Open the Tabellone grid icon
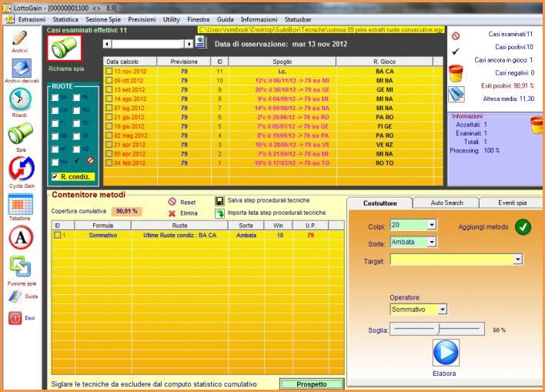The width and height of the screenshot is (545, 392). [x=20, y=204]
